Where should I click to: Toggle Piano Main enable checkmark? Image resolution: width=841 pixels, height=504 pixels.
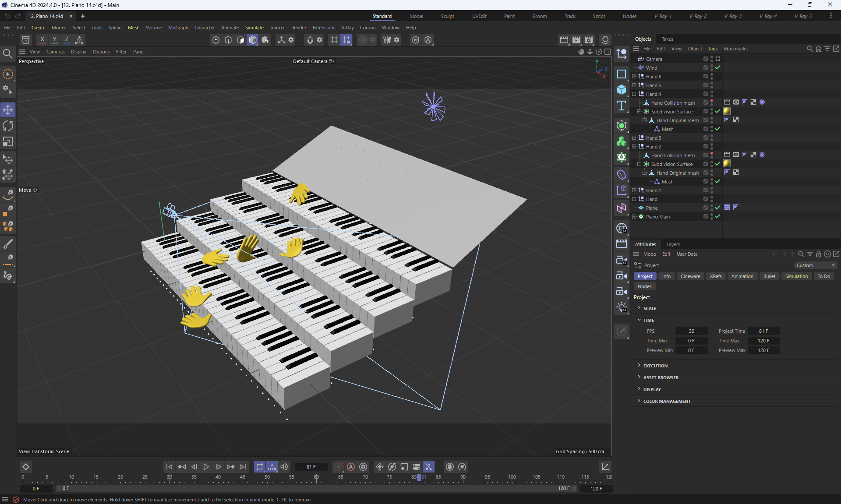point(717,216)
